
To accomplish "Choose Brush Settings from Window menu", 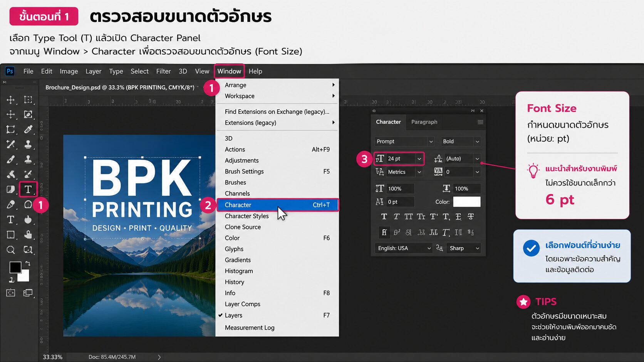I will (x=277, y=172).
